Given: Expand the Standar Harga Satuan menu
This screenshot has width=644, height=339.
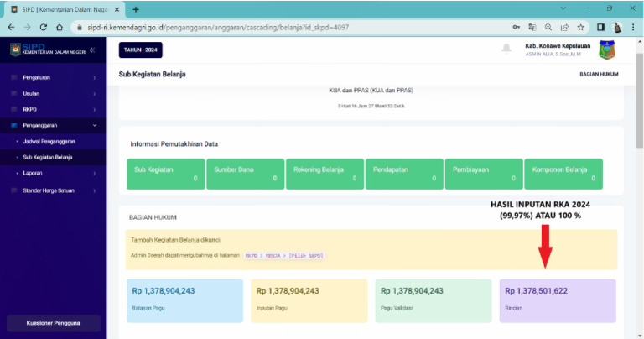Looking at the screenshot, I should tap(53, 190).
